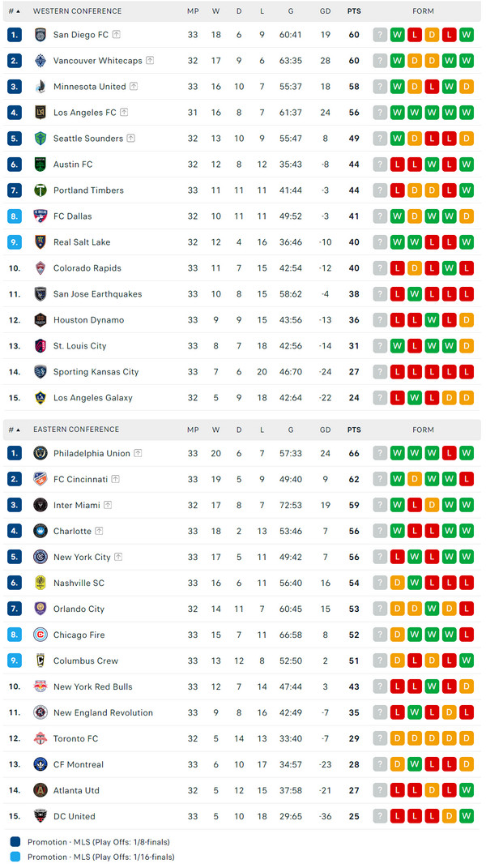Screen dimensions: 486x868
Task: Click the Houston Dynamo team logo
Action: [x=40, y=320]
